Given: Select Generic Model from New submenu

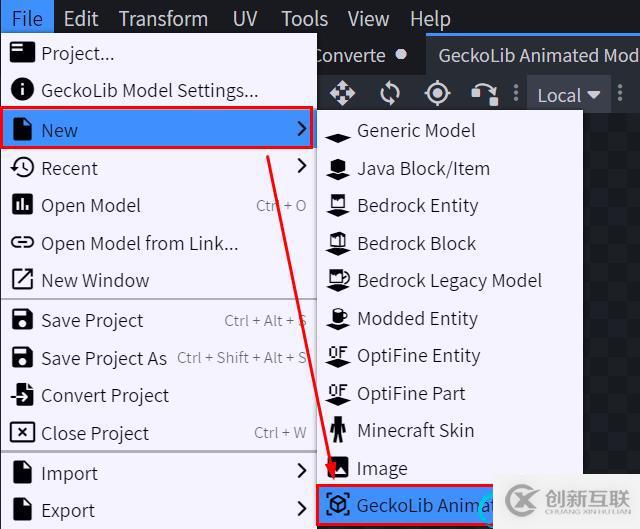Looking at the screenshot, I should [416, 131].
